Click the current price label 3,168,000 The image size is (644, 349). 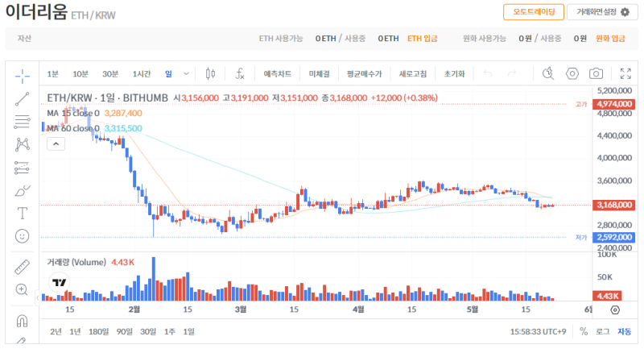(x=613, y=205)
